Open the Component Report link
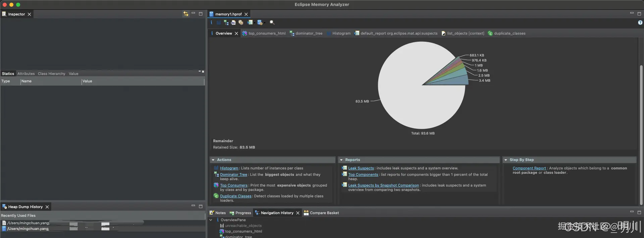 tap(529, 168)
